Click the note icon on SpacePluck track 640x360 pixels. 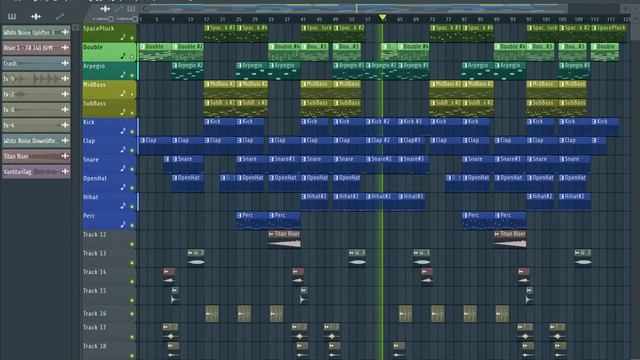[123, 37]
